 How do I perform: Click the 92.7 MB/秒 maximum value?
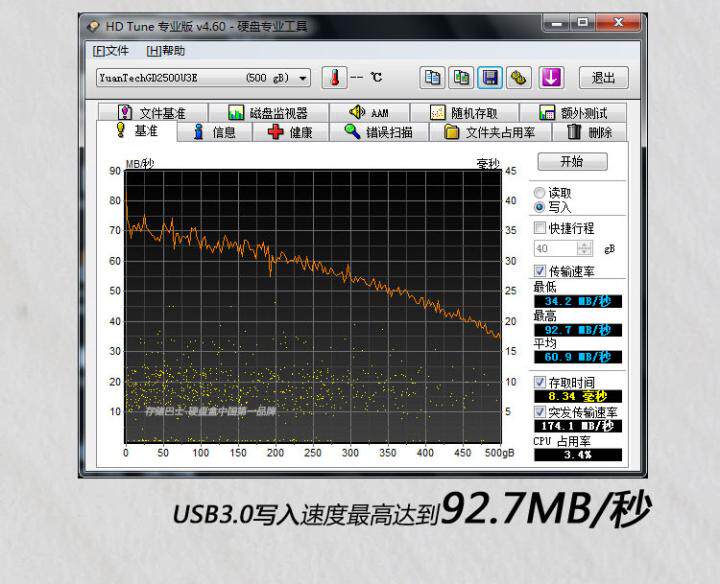[x=578, y=330]
